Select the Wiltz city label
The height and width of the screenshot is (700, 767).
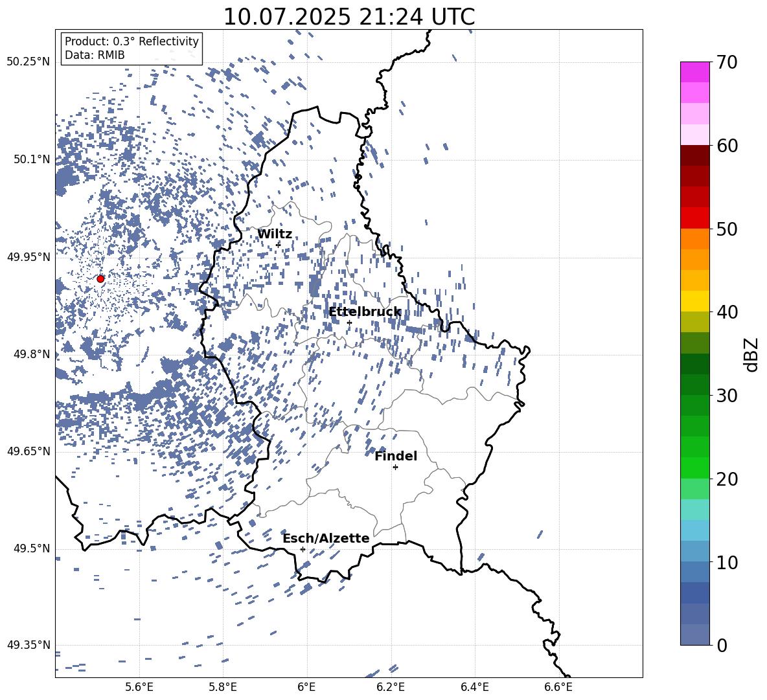[x=275, y=234]
